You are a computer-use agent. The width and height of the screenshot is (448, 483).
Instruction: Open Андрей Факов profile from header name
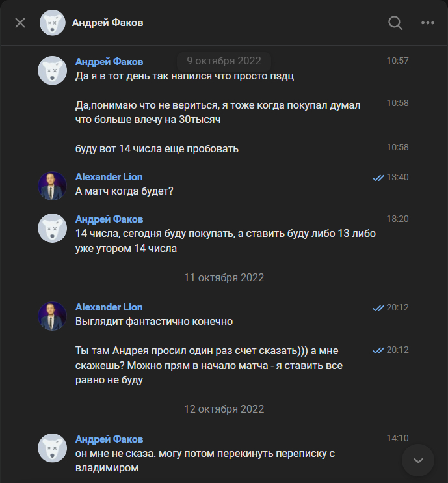(x=107, y=23)
